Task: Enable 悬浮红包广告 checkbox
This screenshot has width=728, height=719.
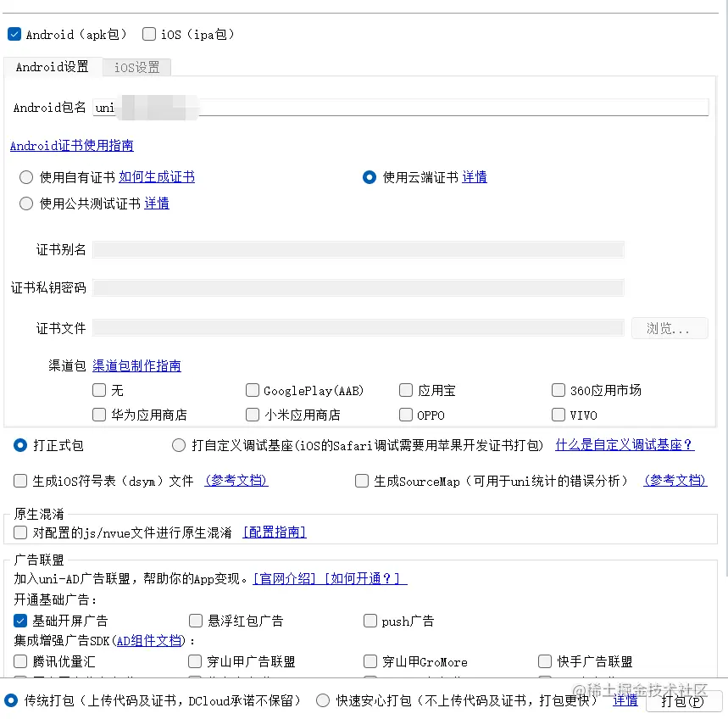Action: pos(196,621)
